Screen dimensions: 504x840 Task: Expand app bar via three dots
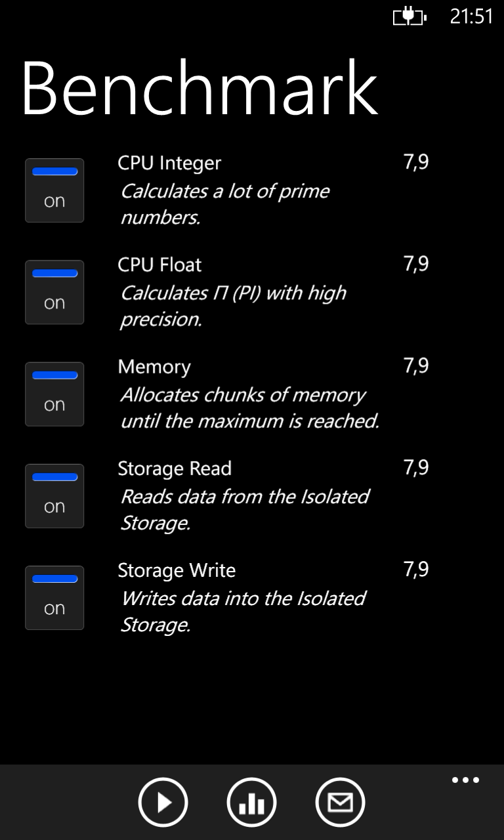pos(465,780)
